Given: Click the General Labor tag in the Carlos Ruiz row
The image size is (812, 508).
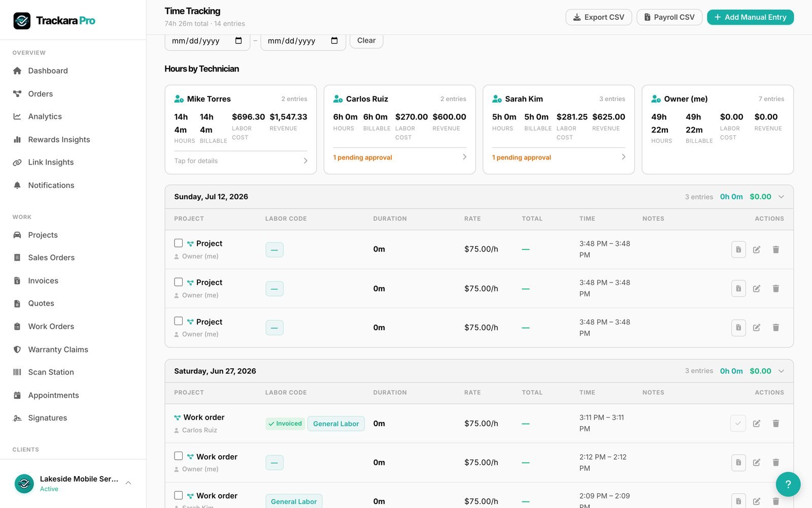Looking at the screenshot, I should tap(336, 424).
